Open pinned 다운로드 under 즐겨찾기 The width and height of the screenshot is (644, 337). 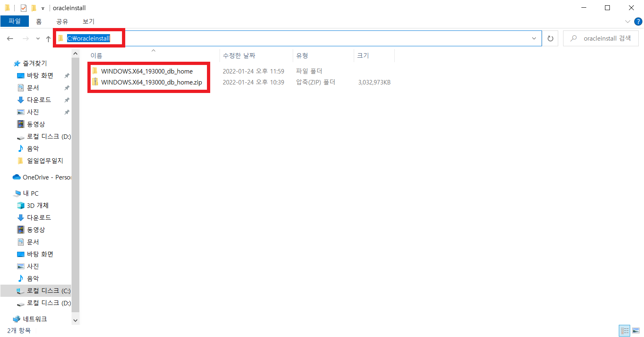[x=39, y=100]
